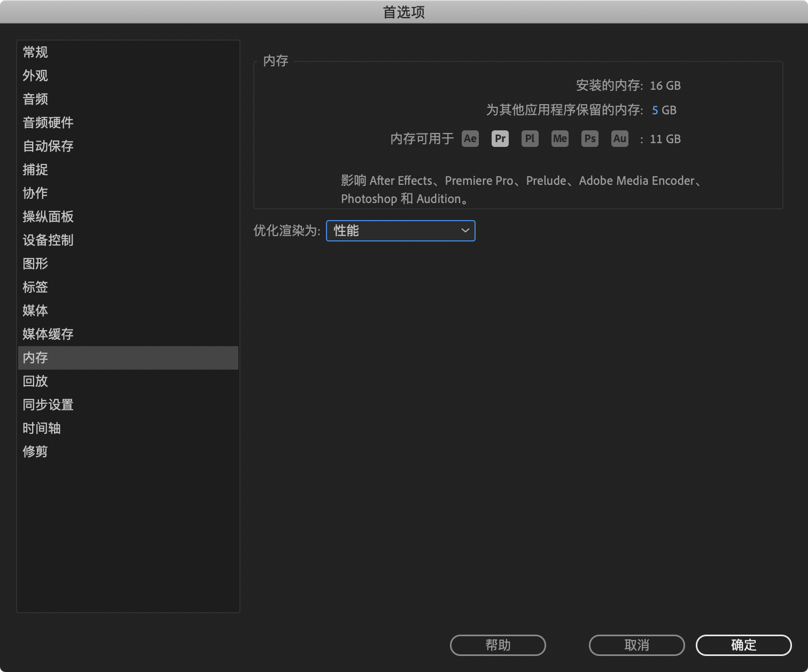Screen dimensions: 808x672
Task: Click the 帮助 button
Action: 498,645
